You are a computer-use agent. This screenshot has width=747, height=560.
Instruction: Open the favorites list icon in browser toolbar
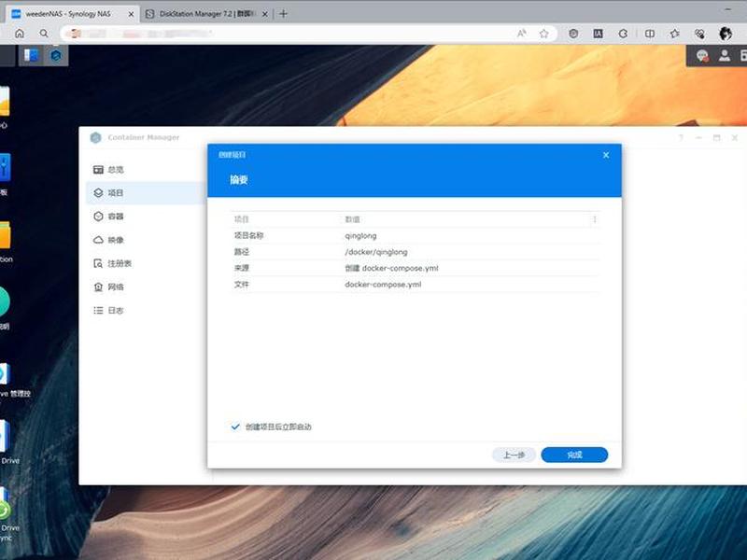674,34
